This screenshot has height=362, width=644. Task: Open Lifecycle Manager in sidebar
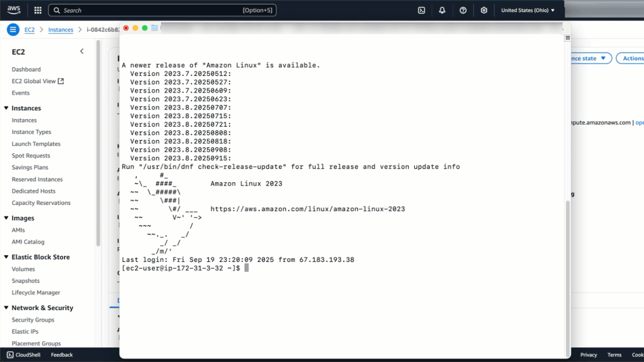tap(36, 293)
